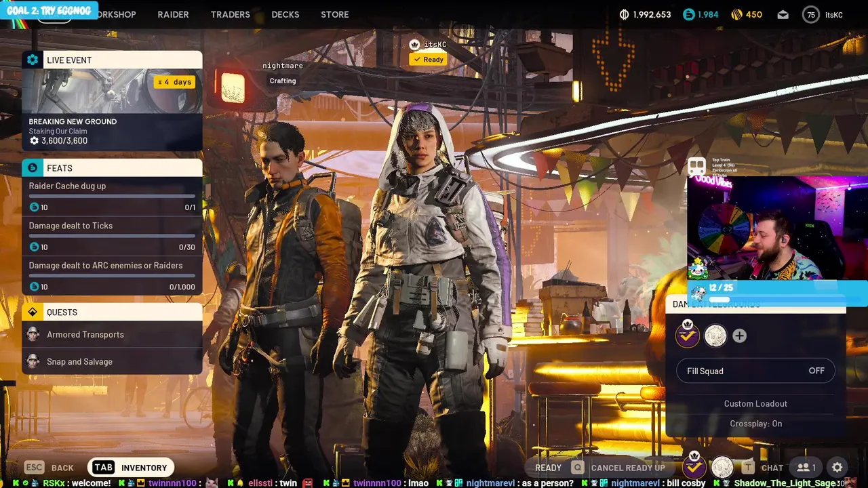868x488 pixels.
Task: Select Custom Loadout
Action: tap(755, 403)
